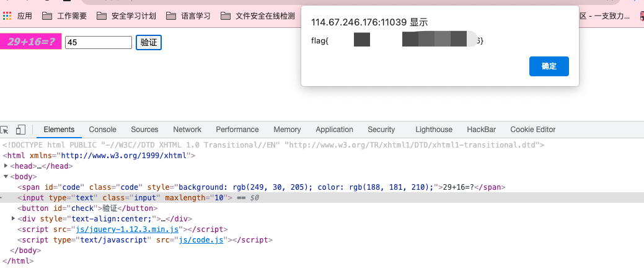Click the 29+16=? captcha image
Image resolution: width=644 pixels, height=271 pixels.
tap(31, 42)
